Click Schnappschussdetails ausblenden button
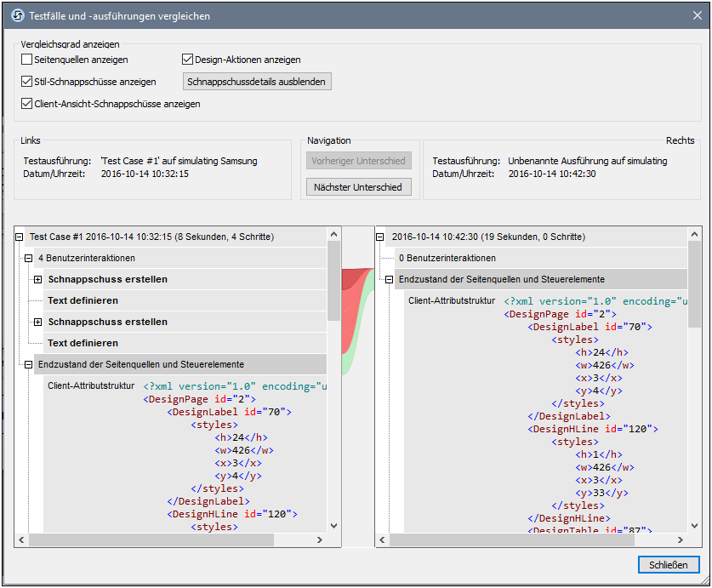 [257, 82]
